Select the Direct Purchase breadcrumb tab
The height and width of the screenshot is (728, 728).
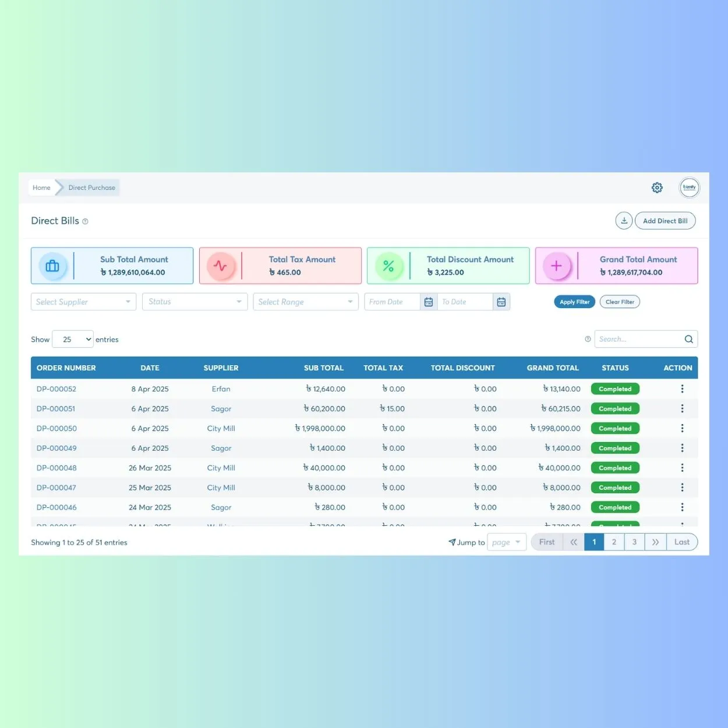pyautogui.click(x=91, y=188)
